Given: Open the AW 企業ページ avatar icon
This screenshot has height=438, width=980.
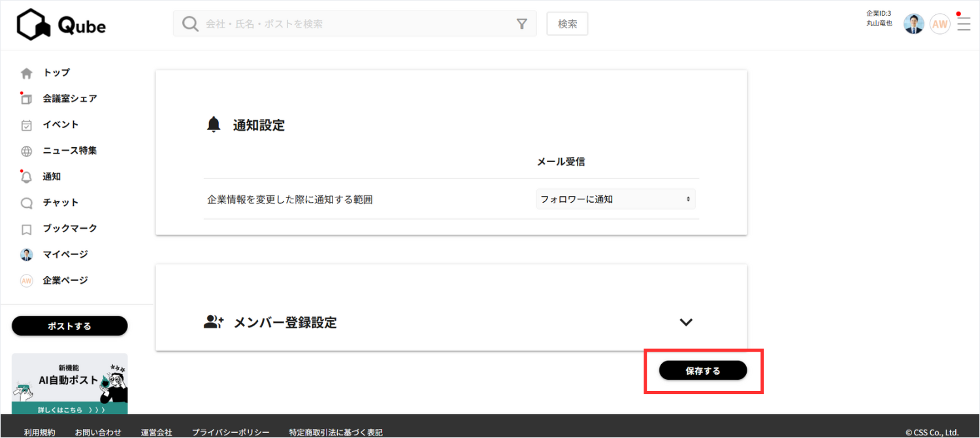Looking at the screenshot, I should [x=26, y=280].
